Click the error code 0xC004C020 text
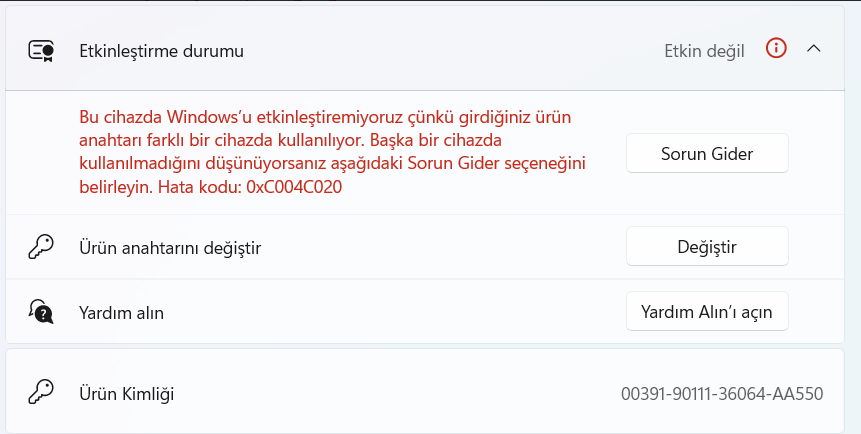 (294, 187)
